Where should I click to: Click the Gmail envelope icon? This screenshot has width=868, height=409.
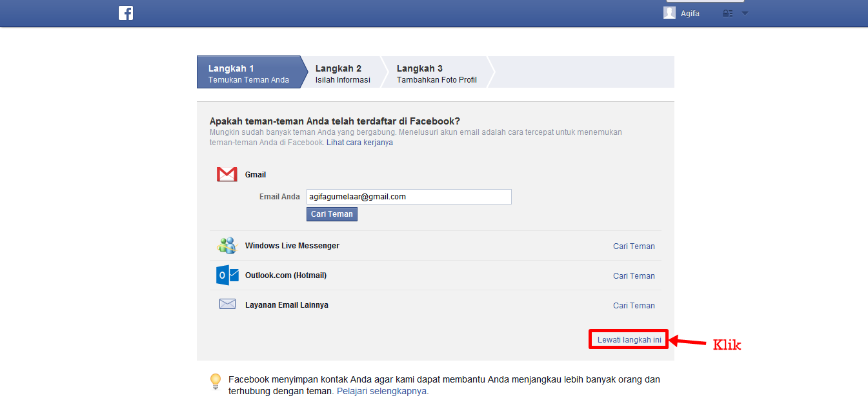coord(227,174)
